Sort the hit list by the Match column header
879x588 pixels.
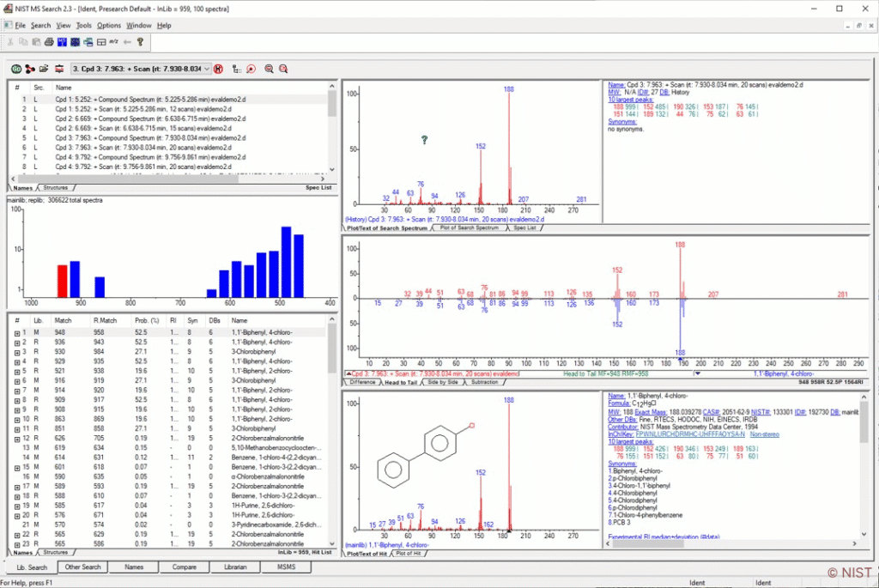point(63,321)
